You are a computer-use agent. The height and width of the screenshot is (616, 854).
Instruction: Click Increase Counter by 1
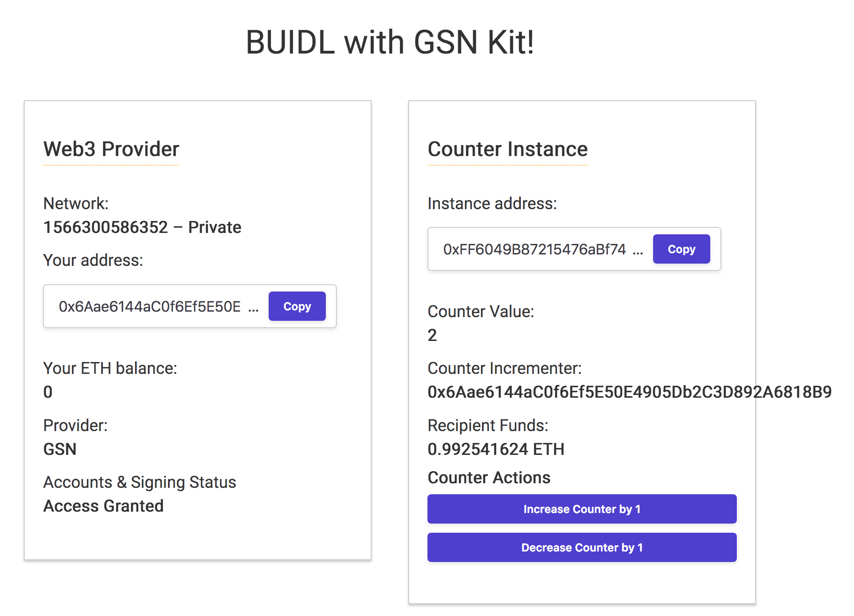coord(581,509)
